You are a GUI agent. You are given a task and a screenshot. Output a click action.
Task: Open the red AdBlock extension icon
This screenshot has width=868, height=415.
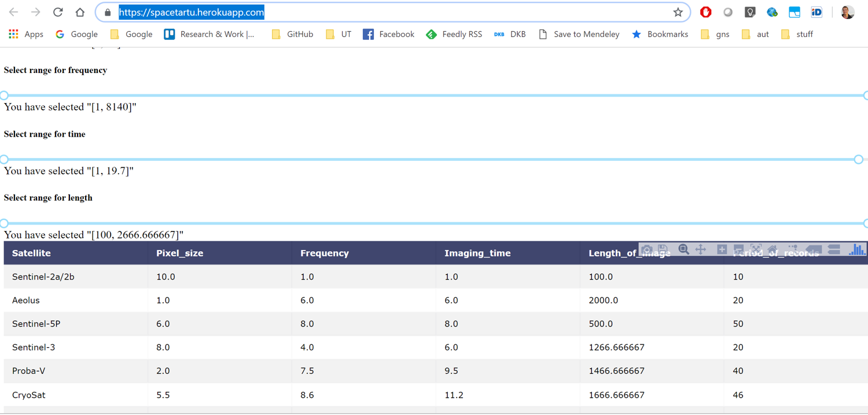tap(705, 12)
